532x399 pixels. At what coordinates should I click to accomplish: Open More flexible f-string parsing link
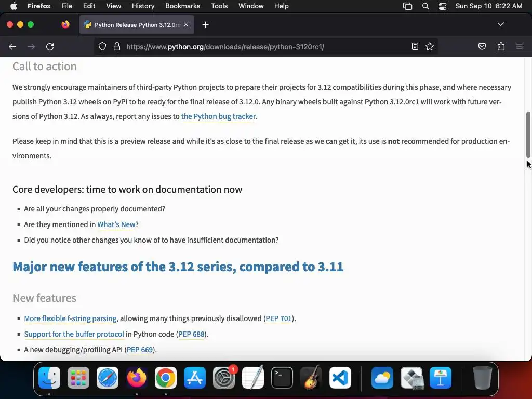tap(70, 318)
